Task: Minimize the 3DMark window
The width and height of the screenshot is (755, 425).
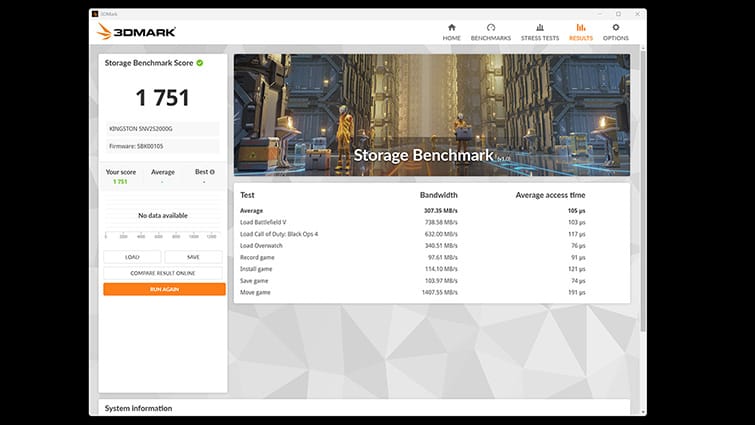Action: (x=599, y=14)
